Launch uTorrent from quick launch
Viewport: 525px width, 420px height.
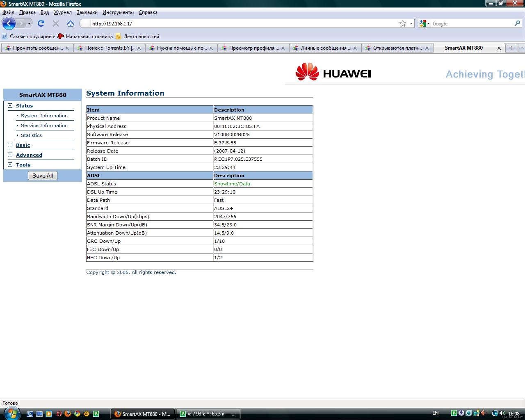point(96,414)
